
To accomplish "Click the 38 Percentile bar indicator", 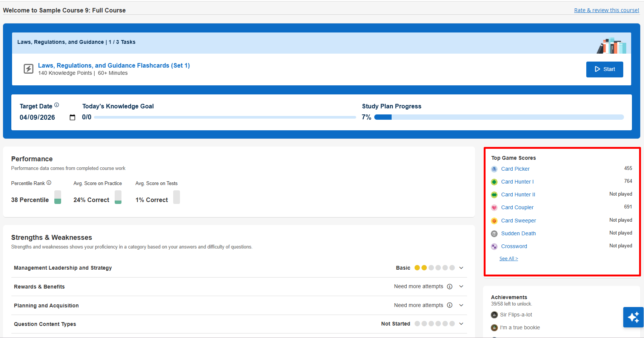I will pos(58,197).
